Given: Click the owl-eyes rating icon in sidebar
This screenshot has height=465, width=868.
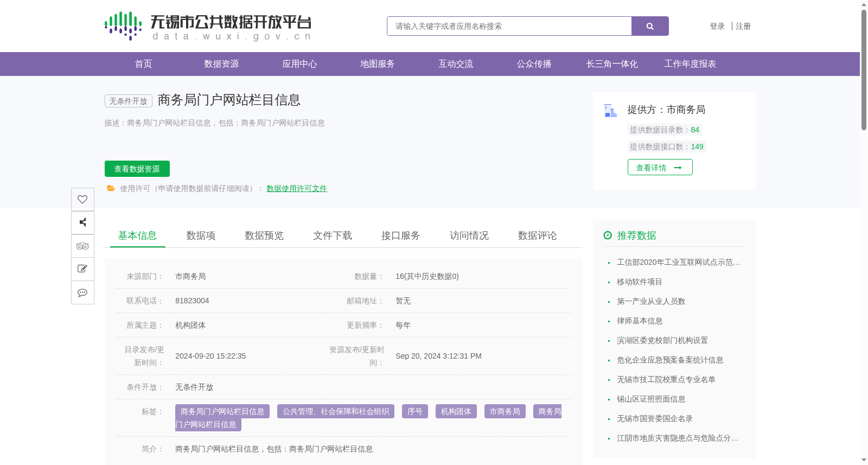Looking at the screenshot, I should 82,246.
